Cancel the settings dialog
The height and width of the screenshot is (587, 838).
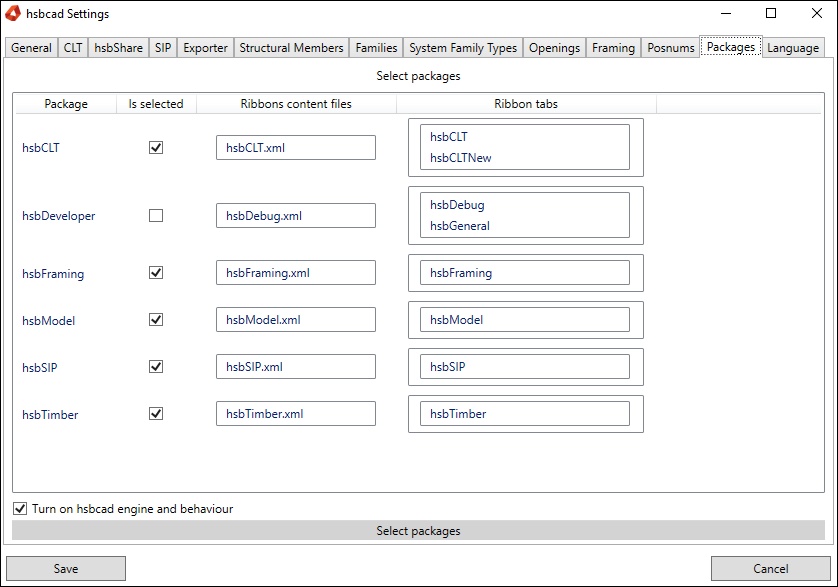point(771,568)
